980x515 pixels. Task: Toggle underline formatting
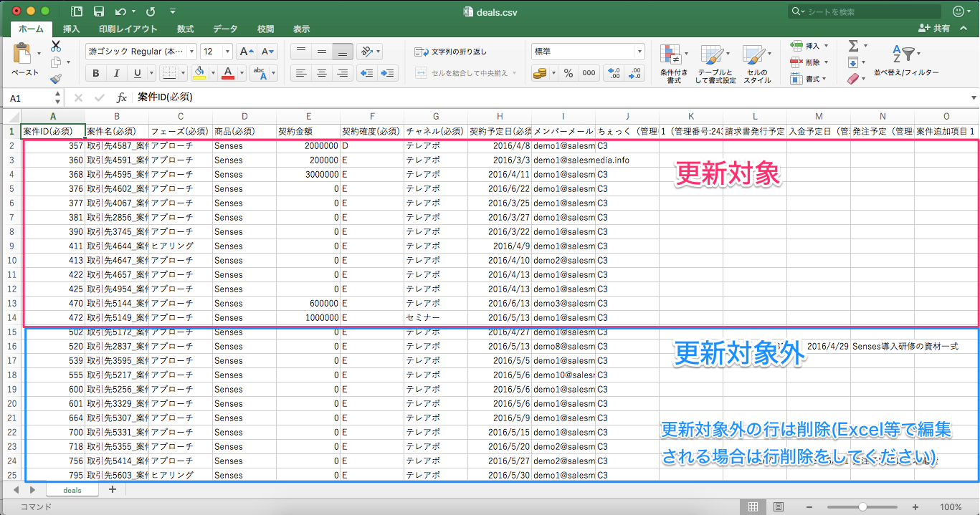click(x=135, y=73)
